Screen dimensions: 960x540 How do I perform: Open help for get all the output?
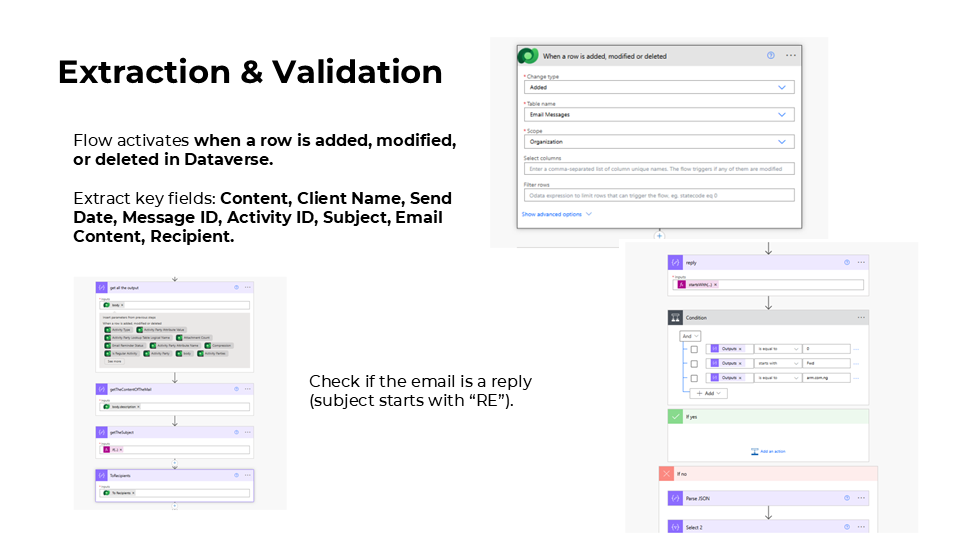tap(236, 287)
